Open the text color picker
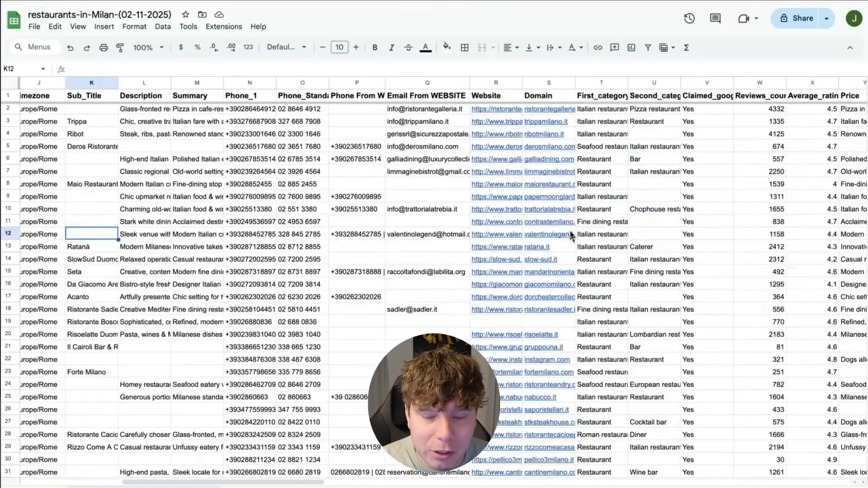Screen dimensions: 868x488 pos(425,47)
